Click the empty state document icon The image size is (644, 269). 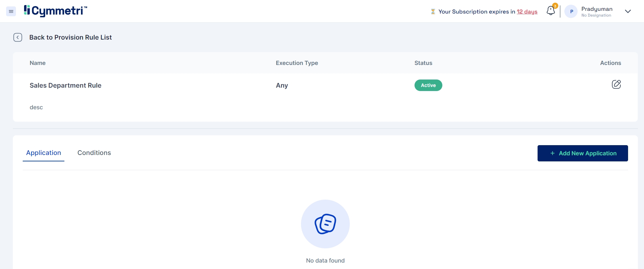pyautogui.click(x=325, y=224)
